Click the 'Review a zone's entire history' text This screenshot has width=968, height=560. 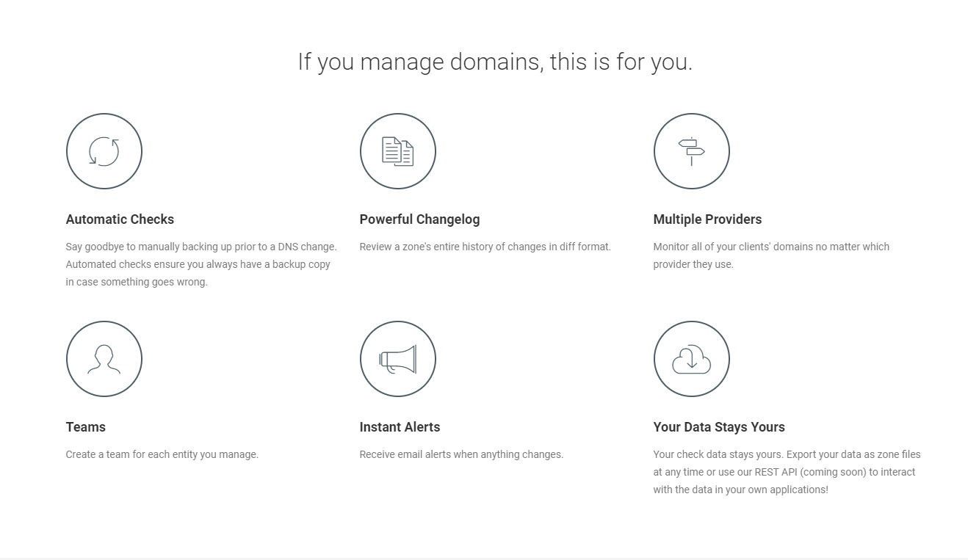point(485,247)
